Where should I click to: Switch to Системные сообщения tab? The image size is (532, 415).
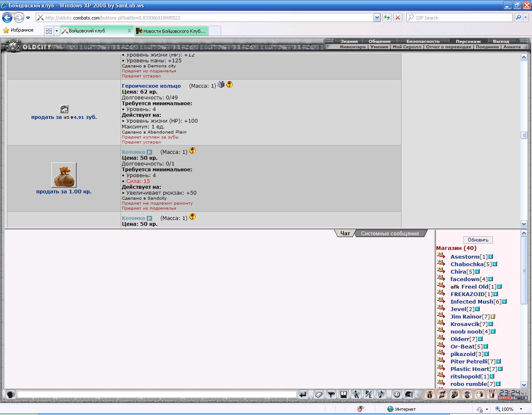(x=390, y=233)
